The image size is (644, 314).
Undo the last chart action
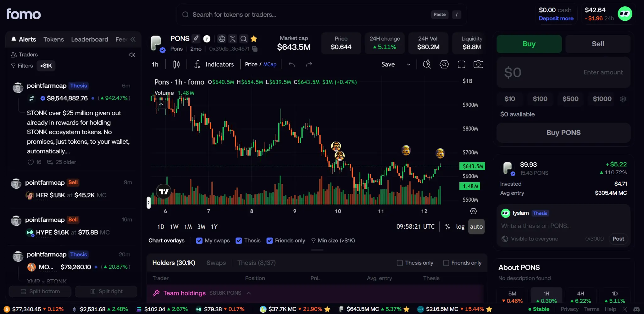coord(291,64)
